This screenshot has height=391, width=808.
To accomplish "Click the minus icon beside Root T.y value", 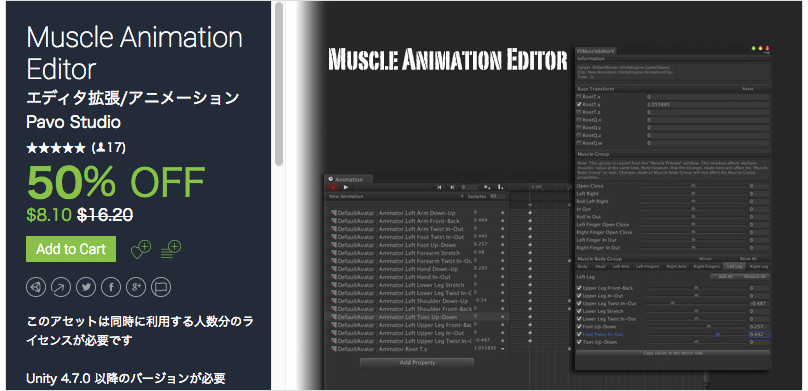I will 502,349.
